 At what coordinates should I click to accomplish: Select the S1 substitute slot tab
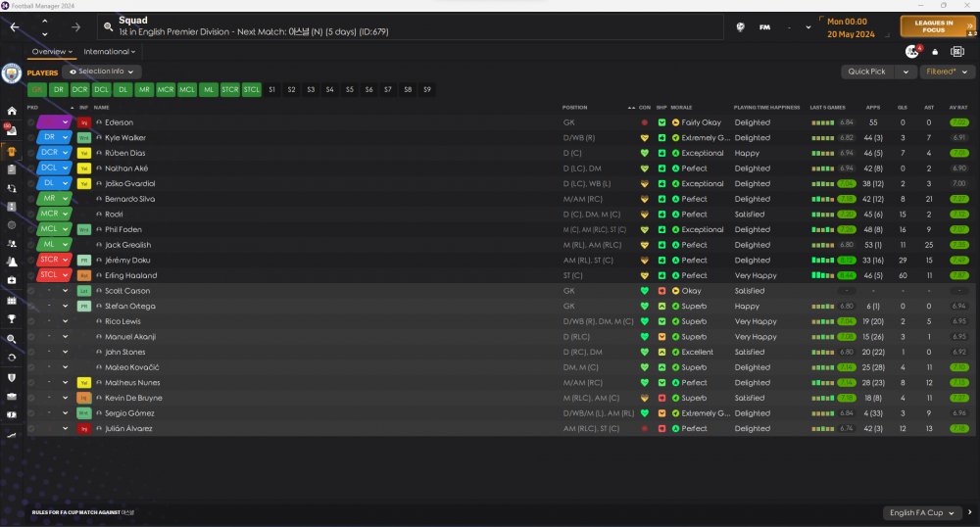[271, 90]
